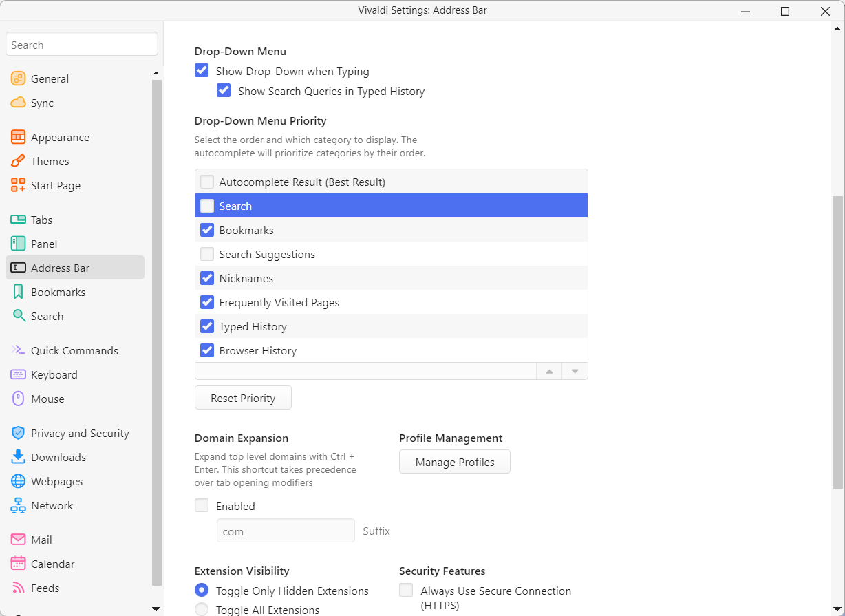Enable Domain Expansion checkbox

click(202, 505)
